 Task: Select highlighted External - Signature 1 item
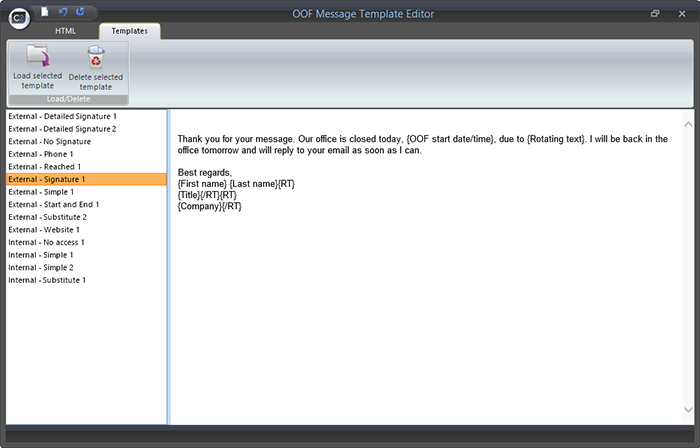tap(86, 179)
